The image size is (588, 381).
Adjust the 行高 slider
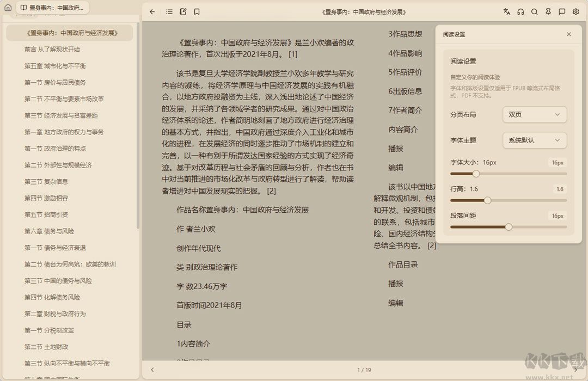(509, 200)
